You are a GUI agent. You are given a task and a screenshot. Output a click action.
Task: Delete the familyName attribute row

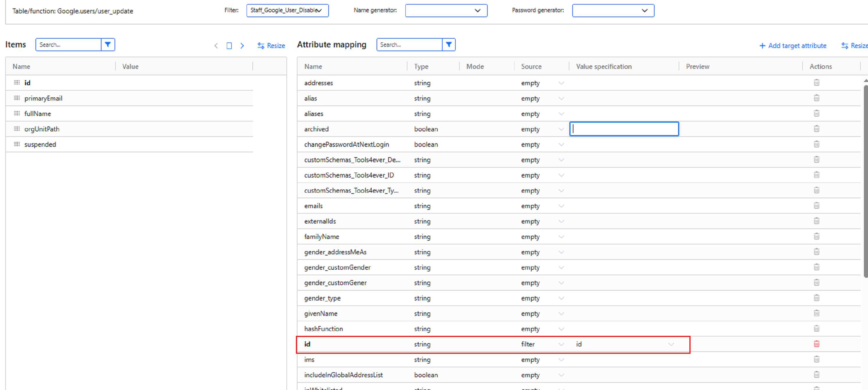817,237
